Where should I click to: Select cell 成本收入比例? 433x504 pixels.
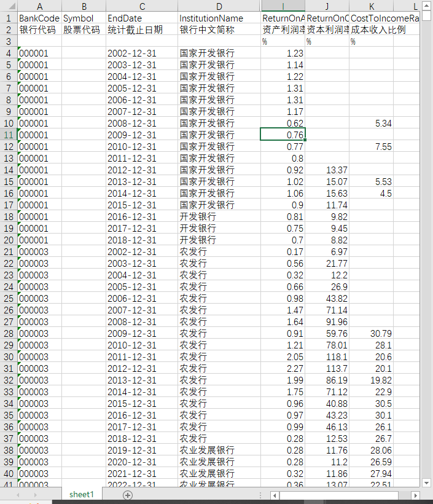pos(372,30)
